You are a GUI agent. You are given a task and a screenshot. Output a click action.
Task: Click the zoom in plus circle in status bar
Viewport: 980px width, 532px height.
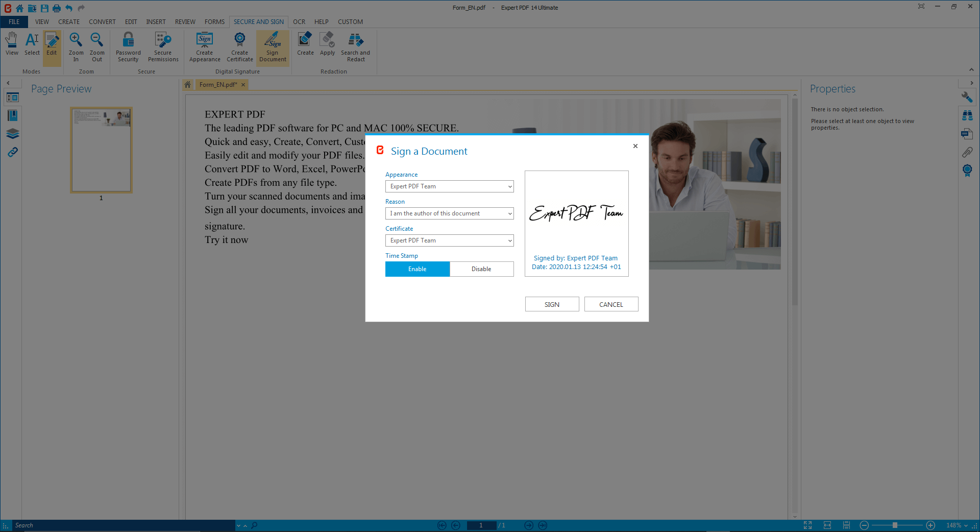[930, 525]
